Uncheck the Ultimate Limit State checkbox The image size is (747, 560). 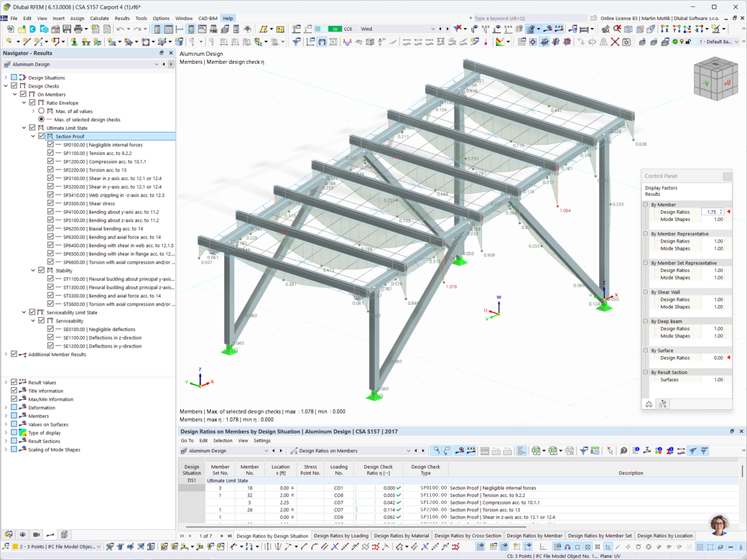coord(32,128)
